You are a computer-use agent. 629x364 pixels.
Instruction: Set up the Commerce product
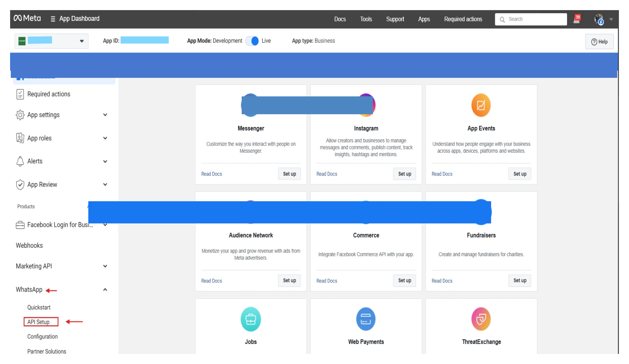point(405,280)
